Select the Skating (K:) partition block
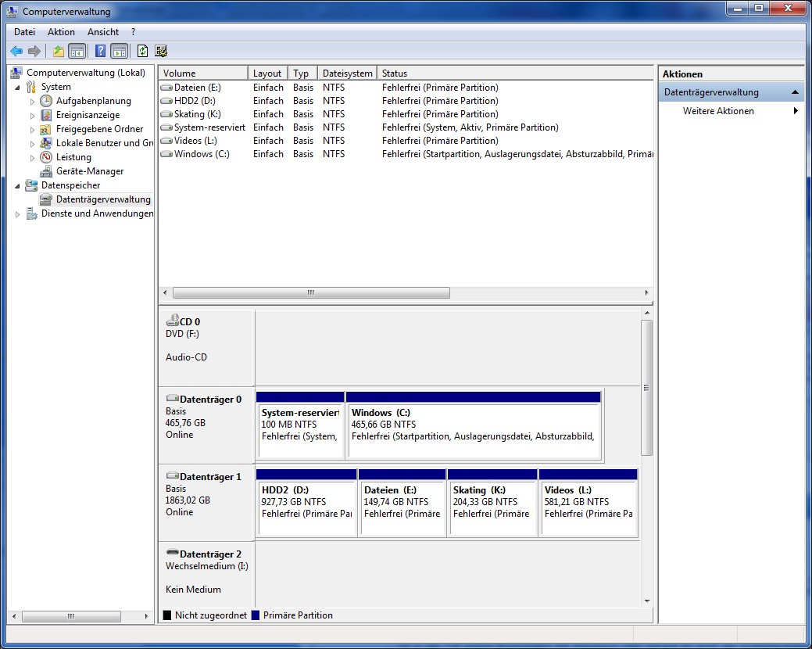This screenshot has height=649, width=812. pos(492,503)
